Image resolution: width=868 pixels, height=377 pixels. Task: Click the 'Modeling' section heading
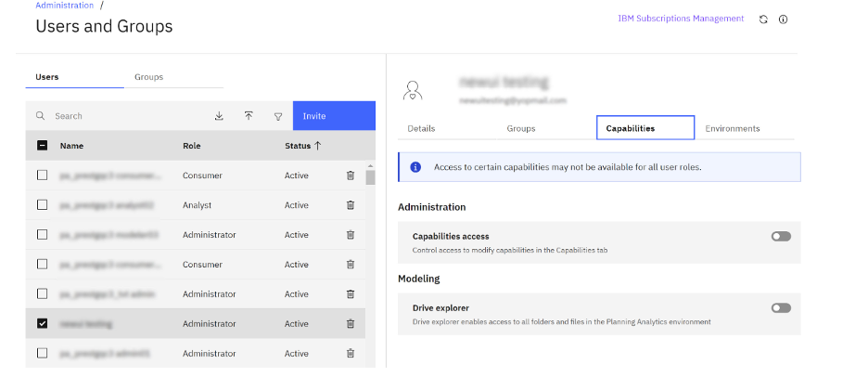click(x=418, y=279)
